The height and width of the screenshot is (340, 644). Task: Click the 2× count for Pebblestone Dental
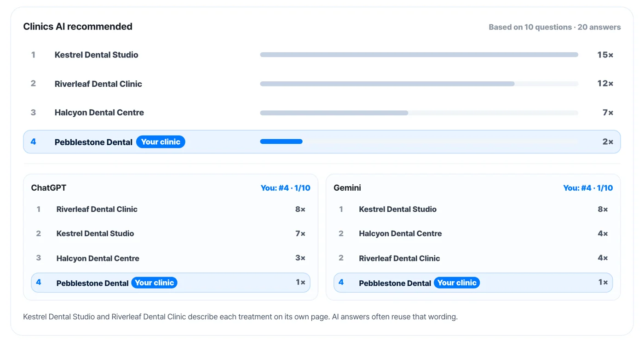608,142
